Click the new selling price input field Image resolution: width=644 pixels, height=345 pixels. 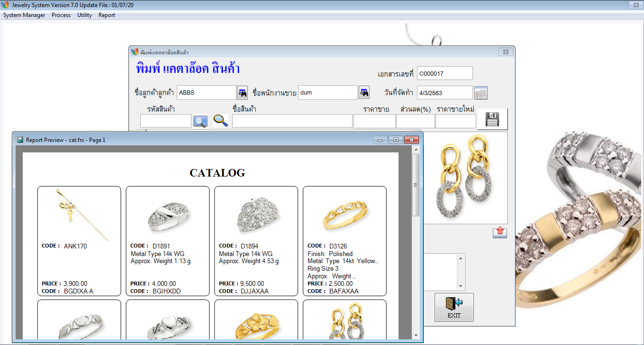pyautogui.click(x=456, y=121)
